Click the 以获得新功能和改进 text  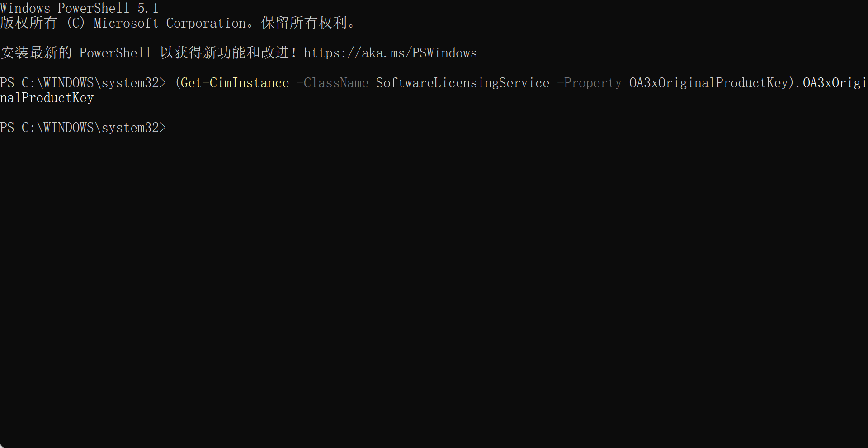[224, 52]
